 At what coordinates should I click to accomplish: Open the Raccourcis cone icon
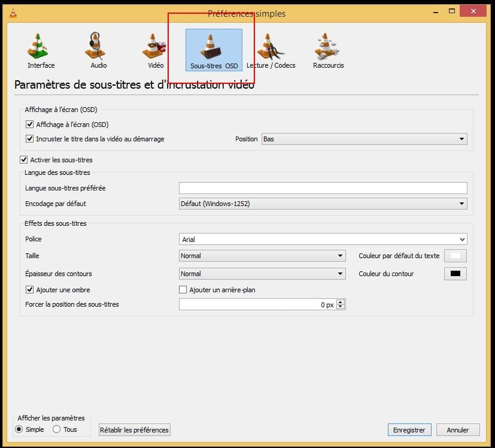pyautogui.click(x=326, y=46)
